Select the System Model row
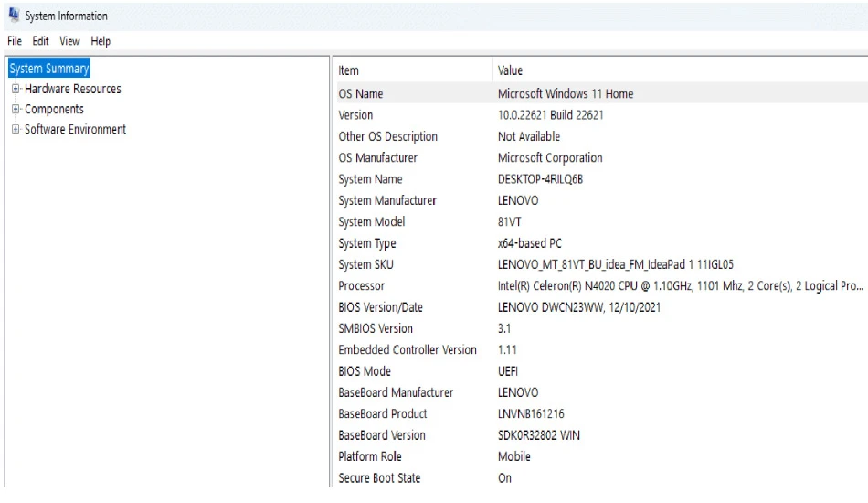This screenshot has height=503, width=868. click(x=602, y=221)
